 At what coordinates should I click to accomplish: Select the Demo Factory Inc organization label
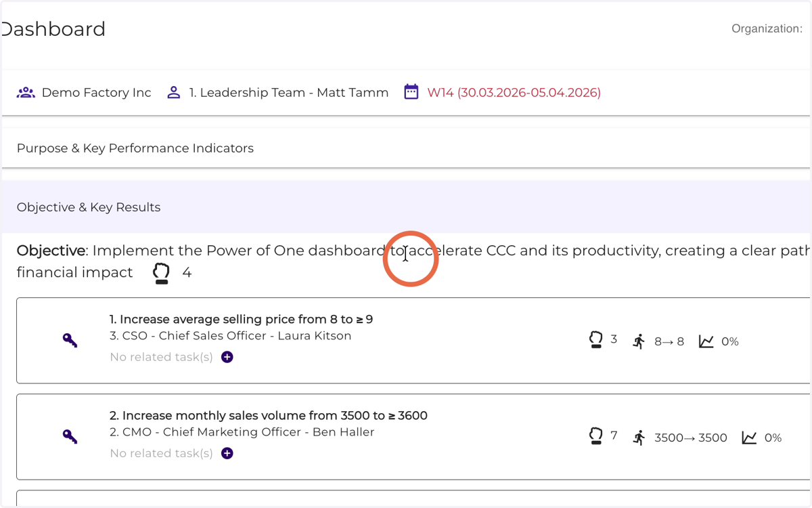point(96,93)
